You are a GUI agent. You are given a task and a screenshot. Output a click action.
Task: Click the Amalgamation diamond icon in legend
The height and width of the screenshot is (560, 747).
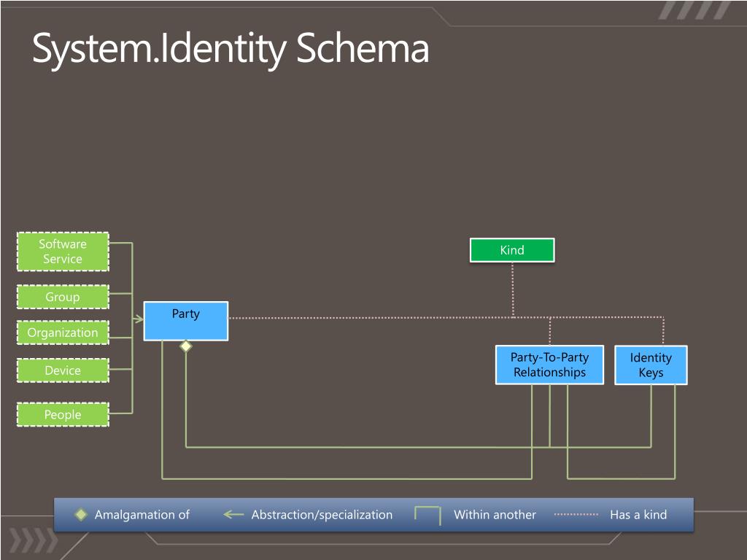[x=81, y=514]
